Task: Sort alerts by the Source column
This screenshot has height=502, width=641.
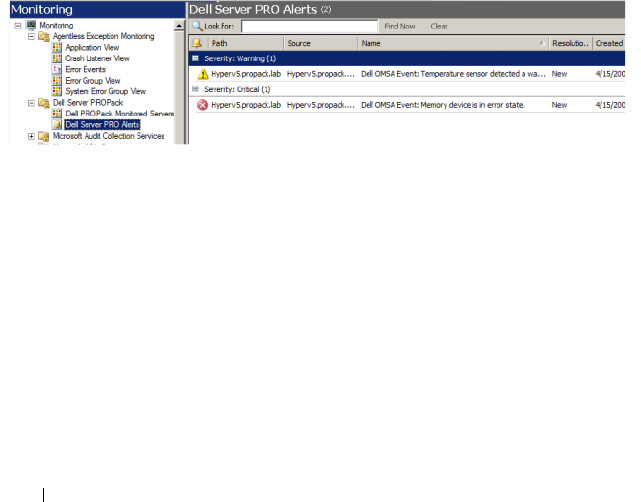Action: pos(320,43)
